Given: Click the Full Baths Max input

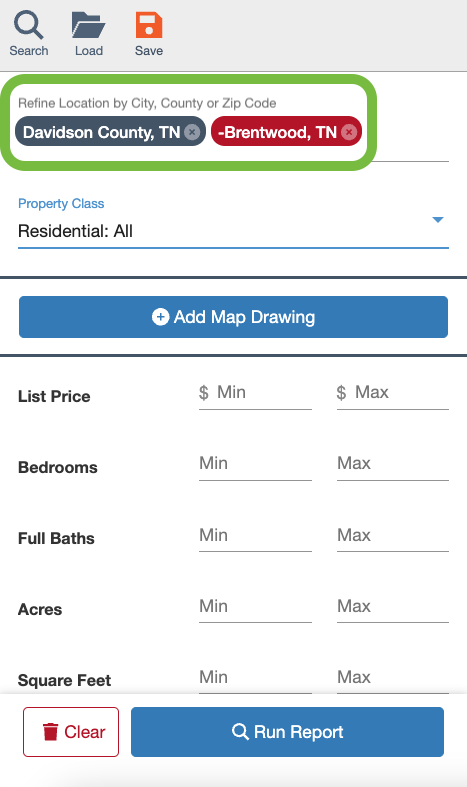Looking at the screenshot, I should 393,536.
